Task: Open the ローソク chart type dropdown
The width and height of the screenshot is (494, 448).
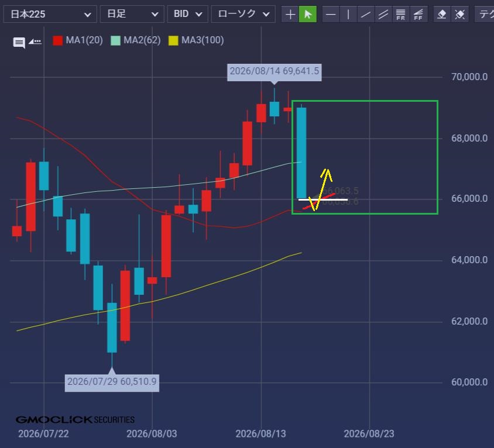Action: pos(243,14)
